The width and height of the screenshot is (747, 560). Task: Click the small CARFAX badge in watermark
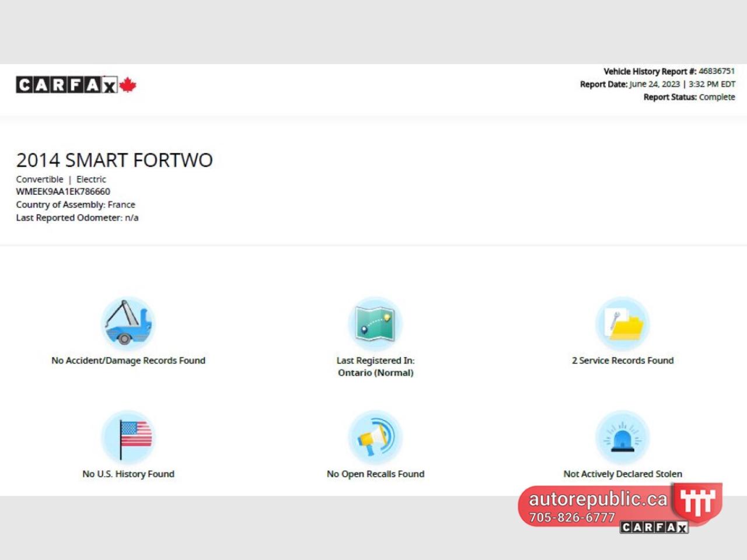(654, 527)
